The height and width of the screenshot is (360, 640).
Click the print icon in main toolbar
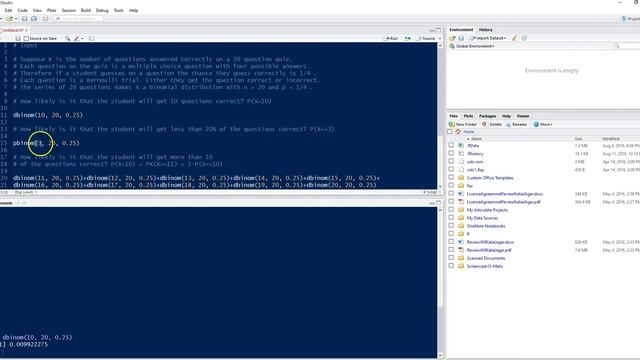point(45,19)
